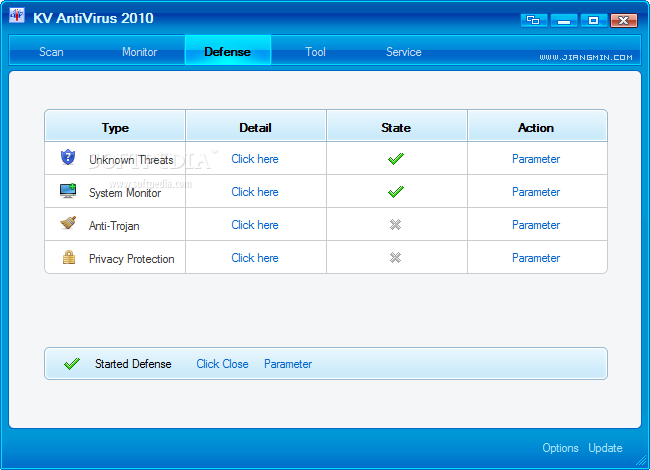Toggle the System Monitor state checkmark

(396, 191)
